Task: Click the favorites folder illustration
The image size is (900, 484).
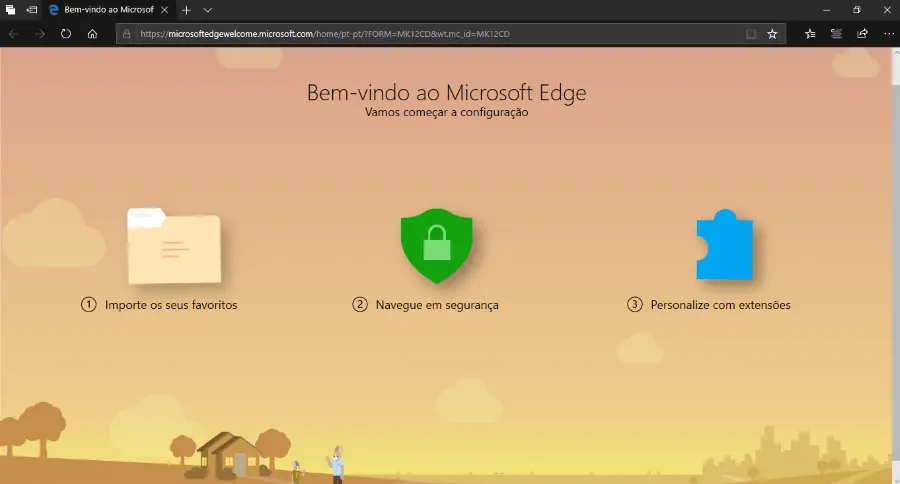Action: click(174, 246)
